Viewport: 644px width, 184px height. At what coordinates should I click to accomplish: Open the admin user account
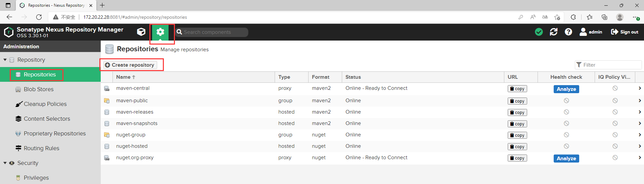click(x=591, y=32)
